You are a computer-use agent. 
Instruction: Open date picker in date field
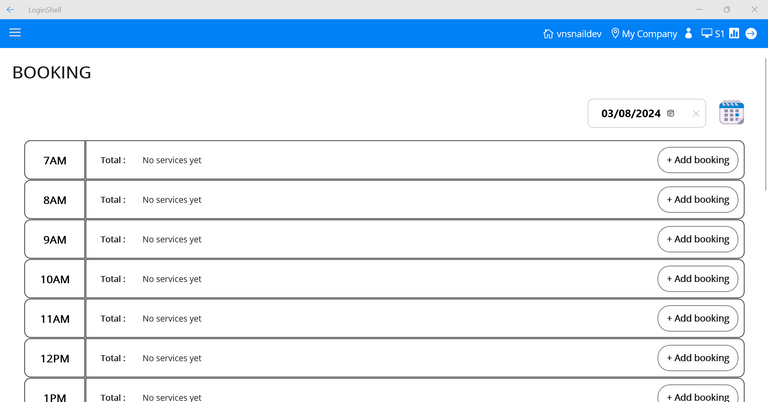click(x=671, y=114)
